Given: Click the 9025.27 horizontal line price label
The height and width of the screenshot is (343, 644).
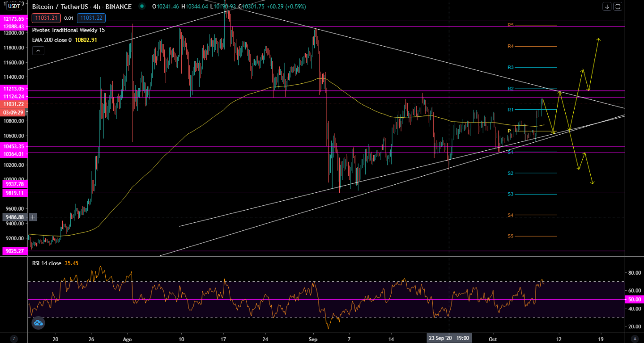Looking at the screenshot, I should (14, 251).
